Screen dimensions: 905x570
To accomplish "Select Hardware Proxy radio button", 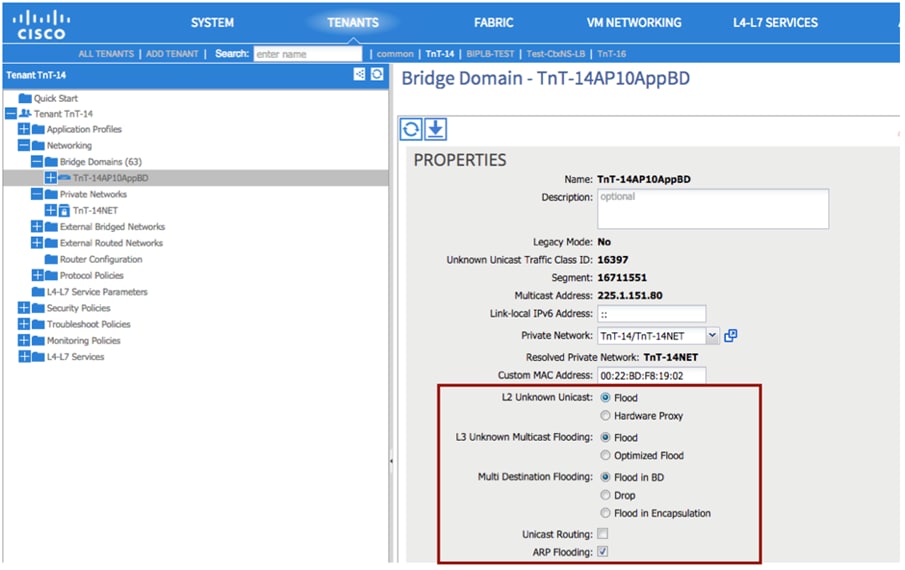I will [605, 415].
